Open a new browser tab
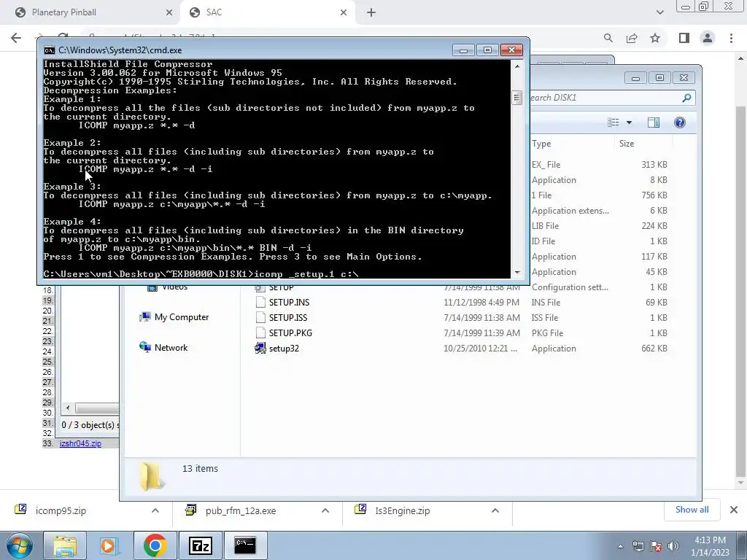Image resolution: width=747 pixels, height=560 pixels. [371, 13]
